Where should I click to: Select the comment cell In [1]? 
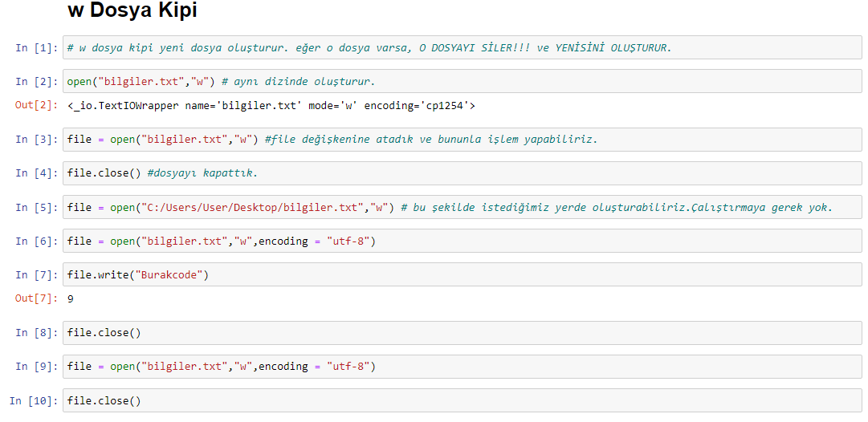point(463,47)
